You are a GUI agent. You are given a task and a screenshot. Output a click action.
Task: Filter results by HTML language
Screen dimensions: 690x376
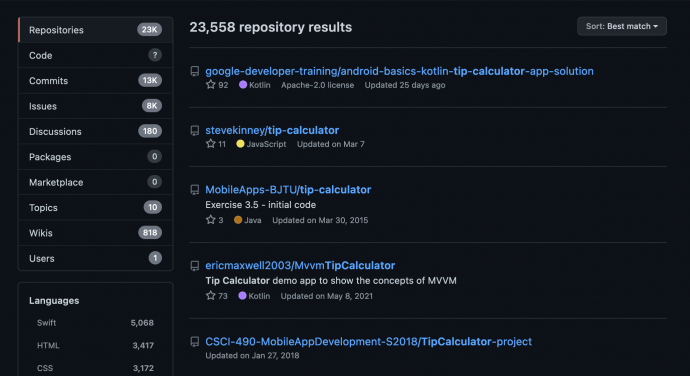pos(95,346)
